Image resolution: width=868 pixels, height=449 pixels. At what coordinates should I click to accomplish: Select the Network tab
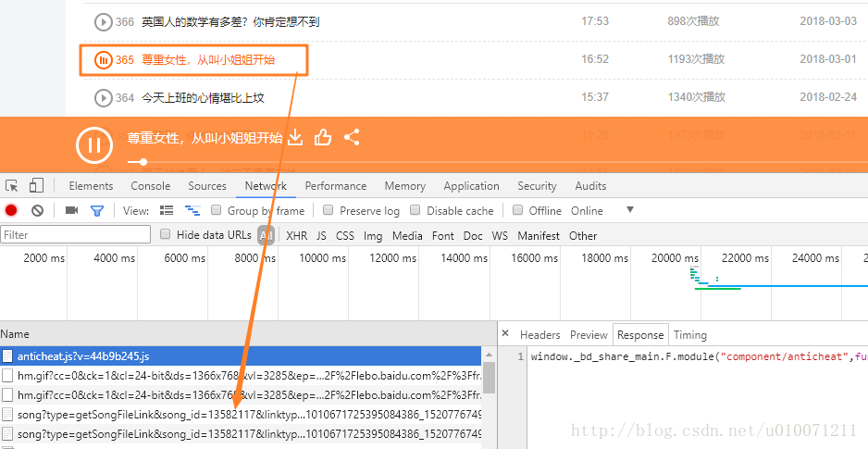266,186
